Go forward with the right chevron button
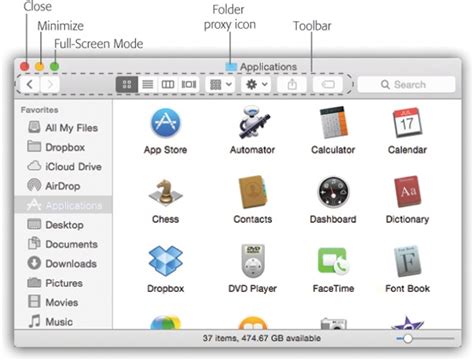 click(50, 85)
